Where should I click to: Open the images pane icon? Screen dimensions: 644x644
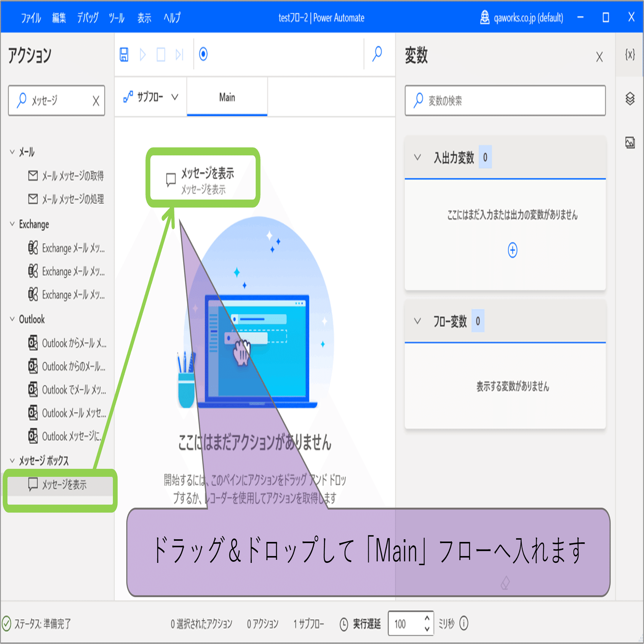pyautogui.click(x=630, y=143)
